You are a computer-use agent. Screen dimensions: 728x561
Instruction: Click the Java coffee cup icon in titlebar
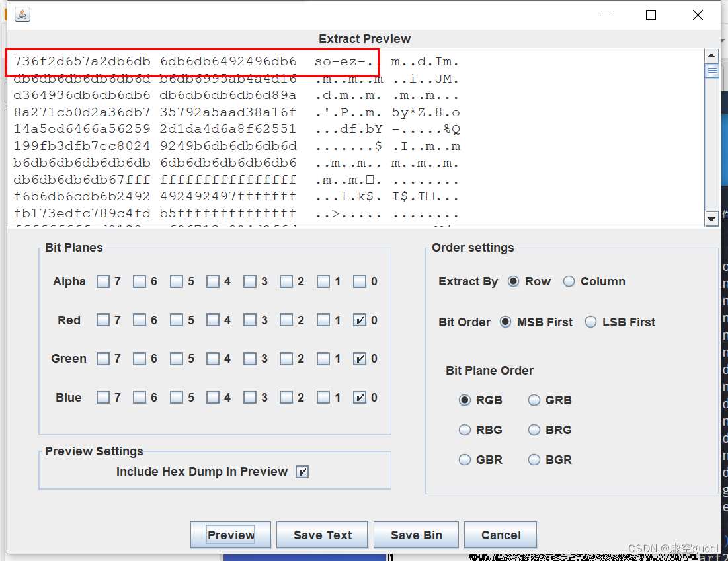[x=22, y=14]
